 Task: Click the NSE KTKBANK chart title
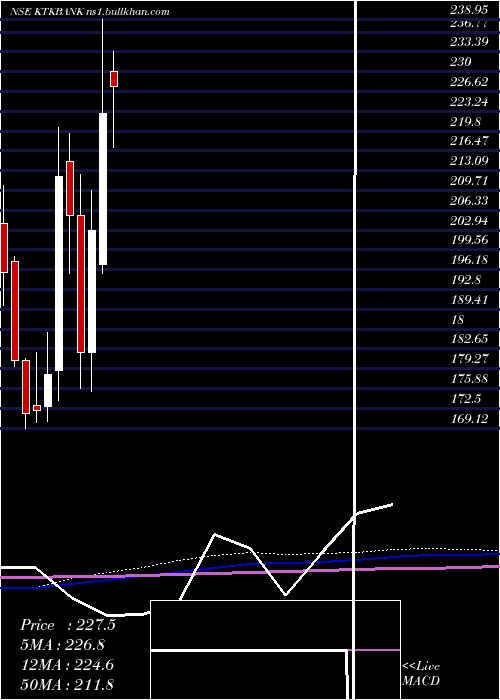(x=90, y=12)
